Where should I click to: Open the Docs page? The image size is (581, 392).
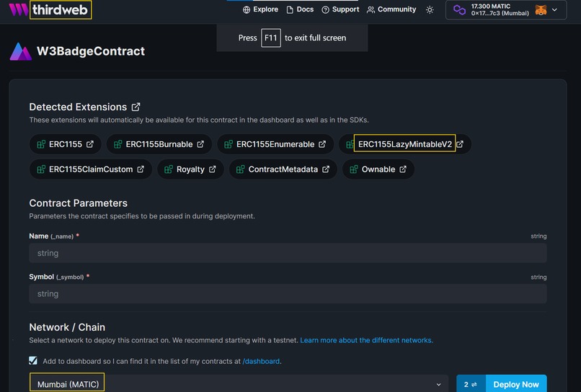pyautogui.click(x=300, y=9)
